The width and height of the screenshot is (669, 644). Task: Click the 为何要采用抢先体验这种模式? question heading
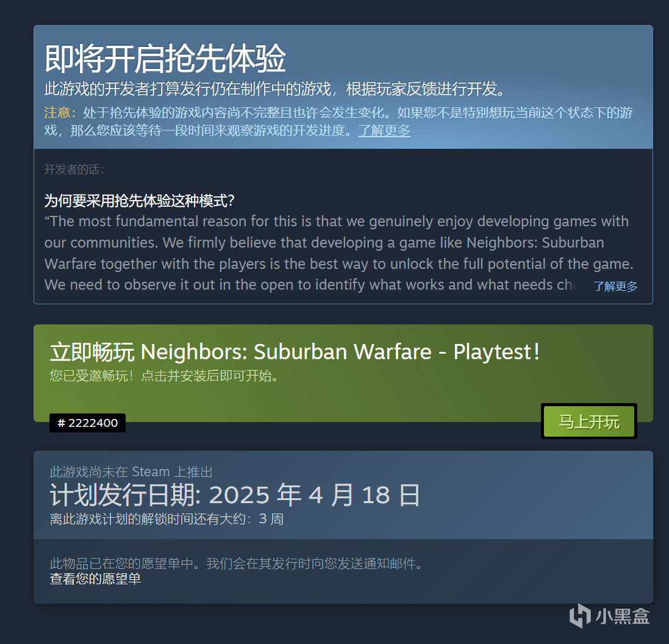pyautogui.click(x=140, y=200)
